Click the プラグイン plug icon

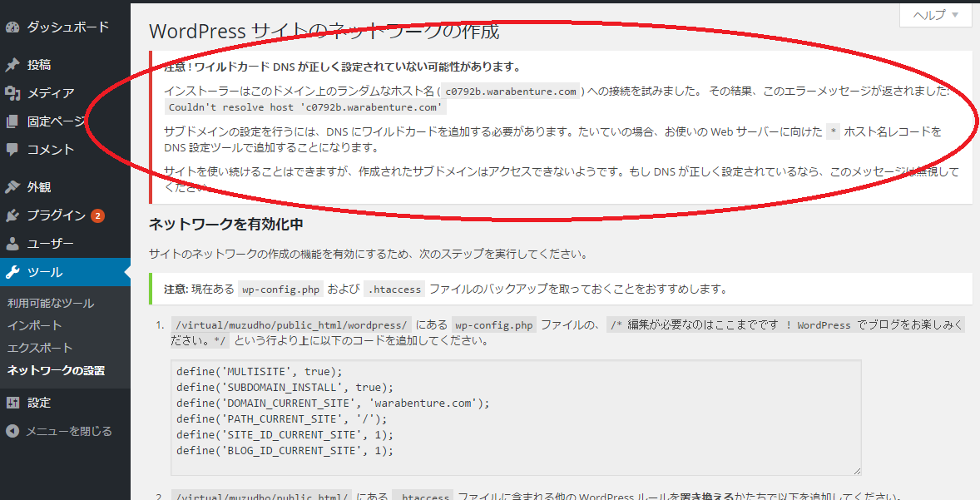pyautogui.click(x=12, y=215)
